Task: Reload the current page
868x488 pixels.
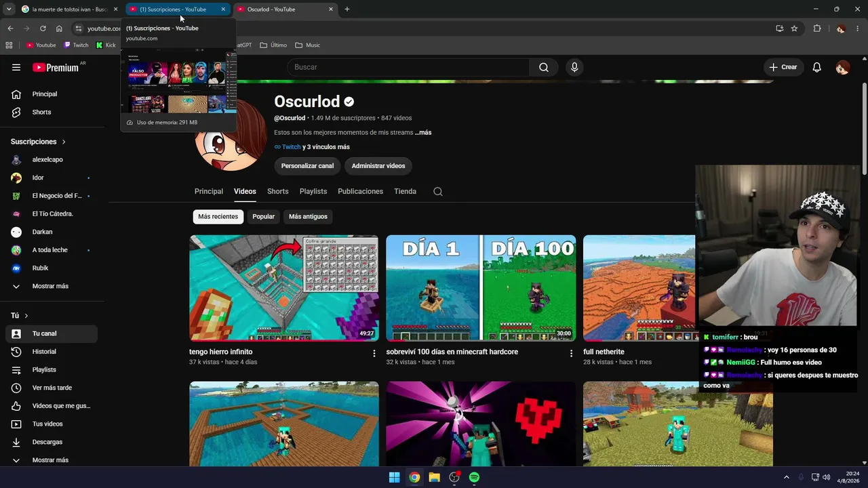Action: point(43,28)
